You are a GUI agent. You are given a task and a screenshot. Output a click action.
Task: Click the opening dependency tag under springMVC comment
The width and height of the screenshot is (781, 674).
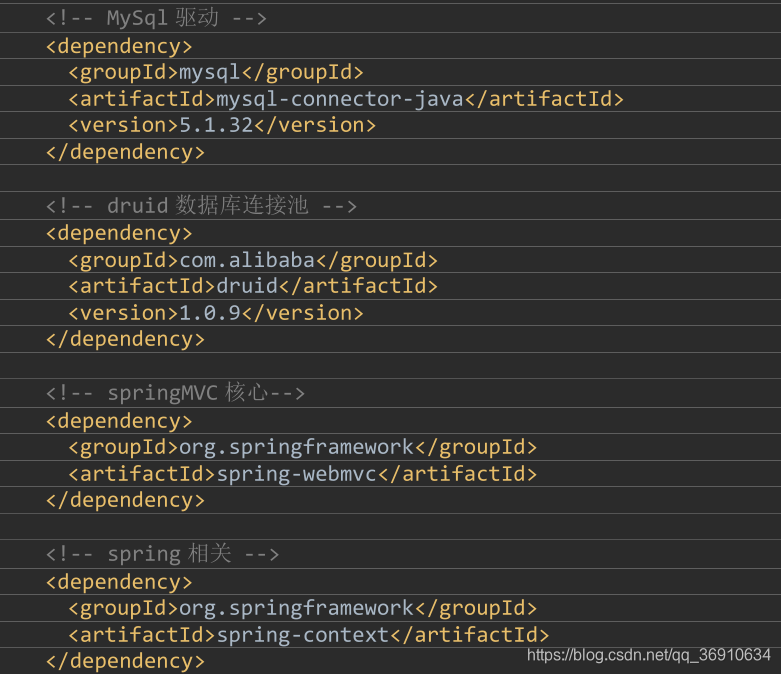119,421
